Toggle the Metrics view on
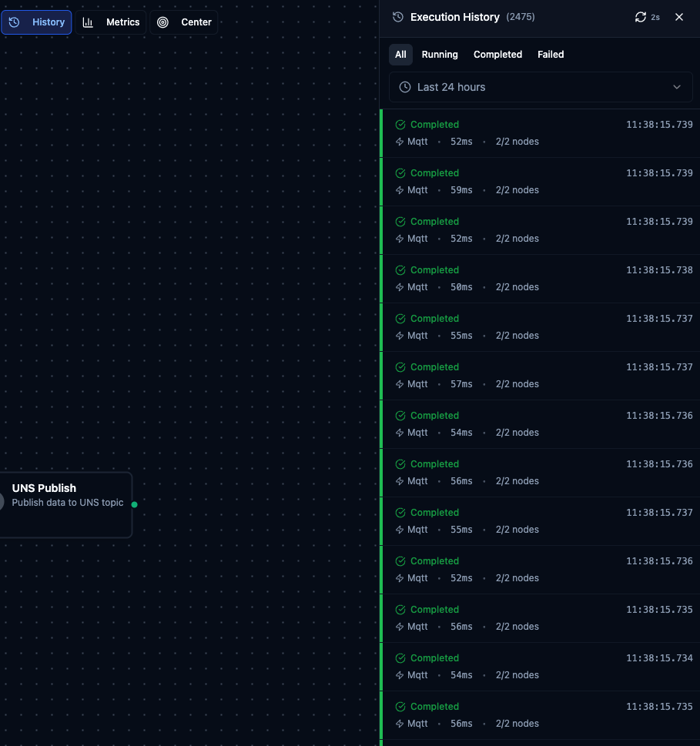This screenshot has width=700, height=746. (111, 22)
